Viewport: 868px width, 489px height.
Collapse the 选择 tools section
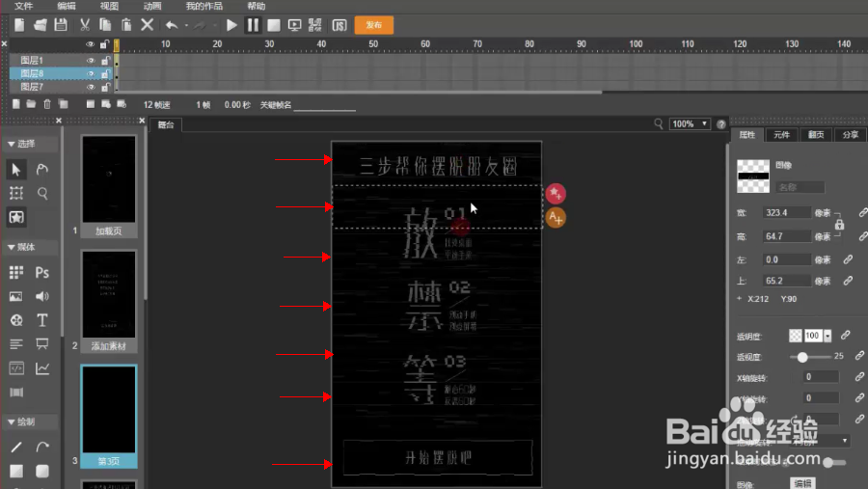tap(11, 144)
